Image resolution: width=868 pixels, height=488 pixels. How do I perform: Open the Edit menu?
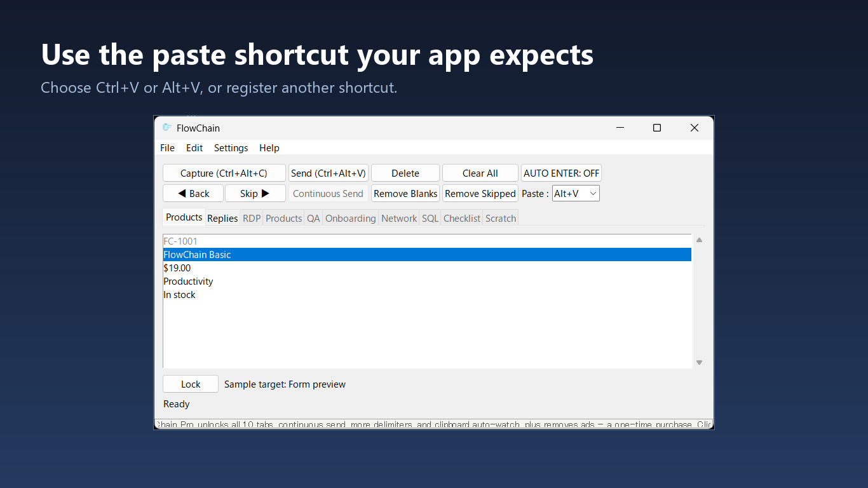(194, 148)
